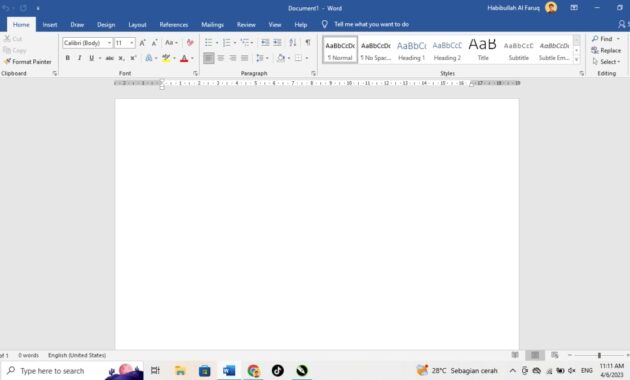The width and height of the screenshot is (630, 380).
Task: Click the Numbering list icon
Action: click(227, 43)
